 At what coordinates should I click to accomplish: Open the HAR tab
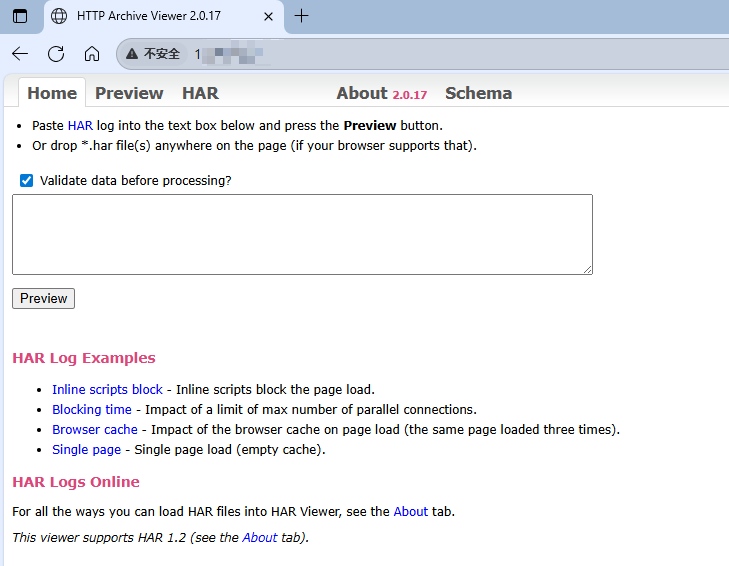[x=200, y=93]
